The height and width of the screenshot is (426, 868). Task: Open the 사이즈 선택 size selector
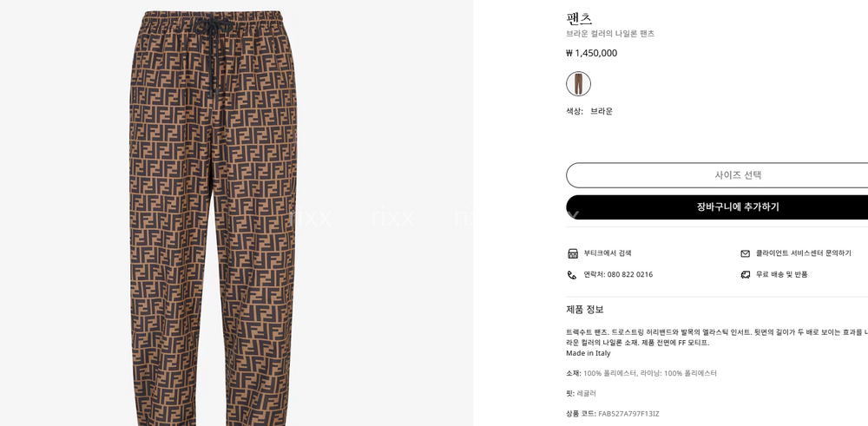click(717, 175)
